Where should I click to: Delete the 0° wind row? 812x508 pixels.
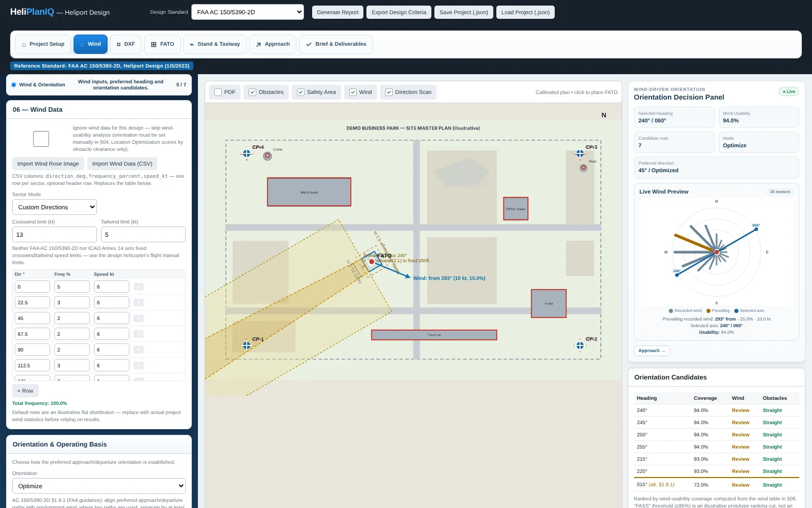(x=139, y=287)
